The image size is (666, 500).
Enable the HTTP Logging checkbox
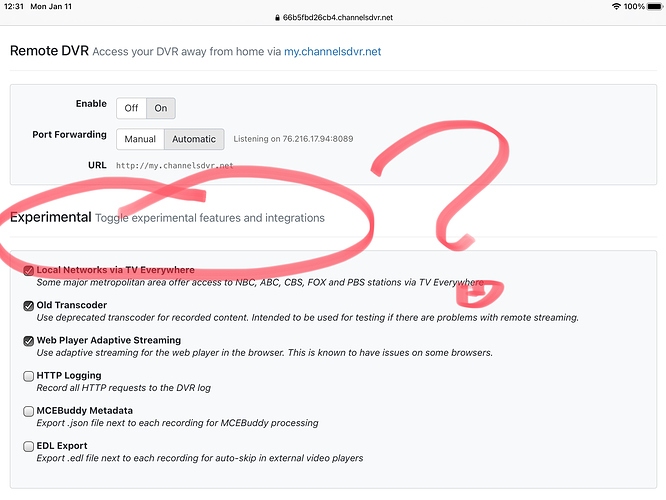tap(28, 376)
